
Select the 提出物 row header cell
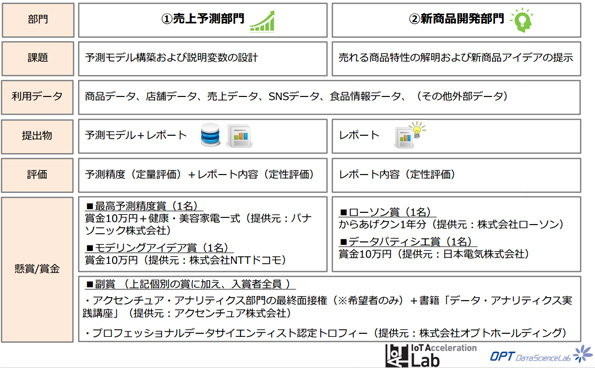[37, 136]
